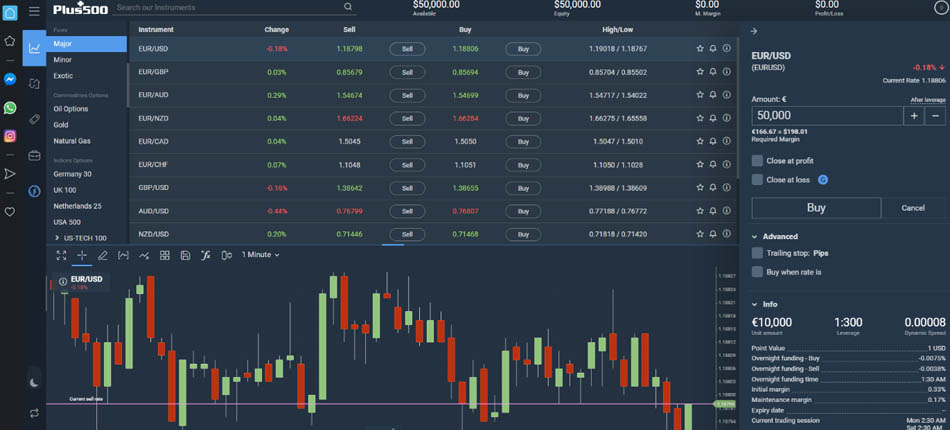Open the Gold category

(x=61, y=125)
